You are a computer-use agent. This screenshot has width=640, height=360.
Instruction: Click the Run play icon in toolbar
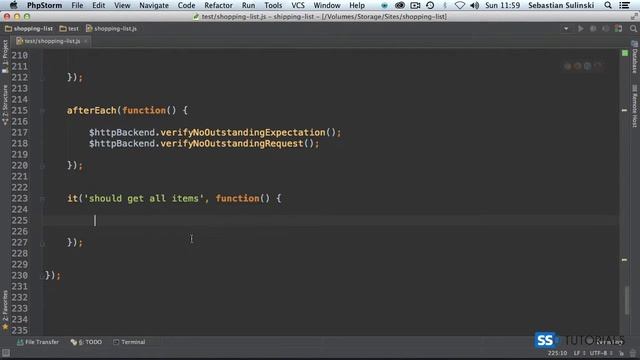pyautogui.click(x=580, y=29)
